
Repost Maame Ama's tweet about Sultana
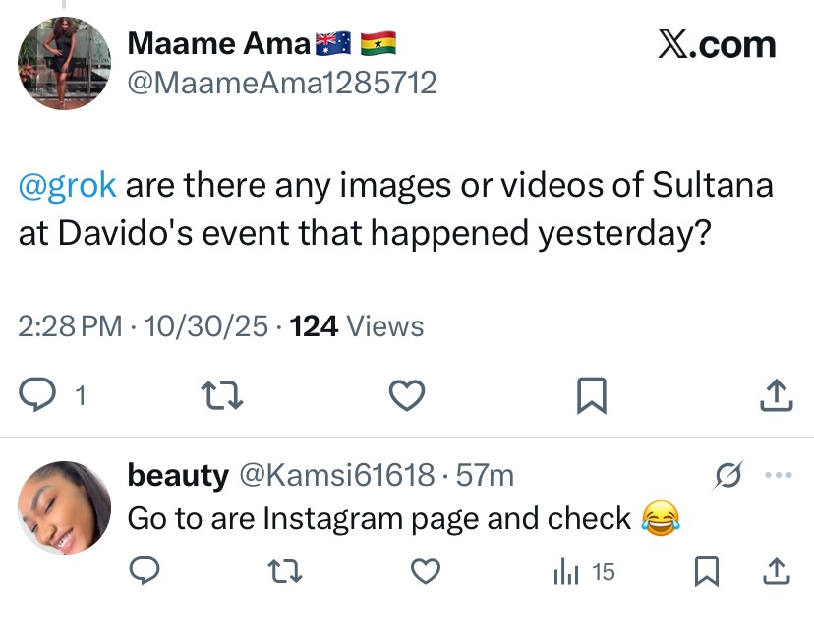tap(221, 395)
